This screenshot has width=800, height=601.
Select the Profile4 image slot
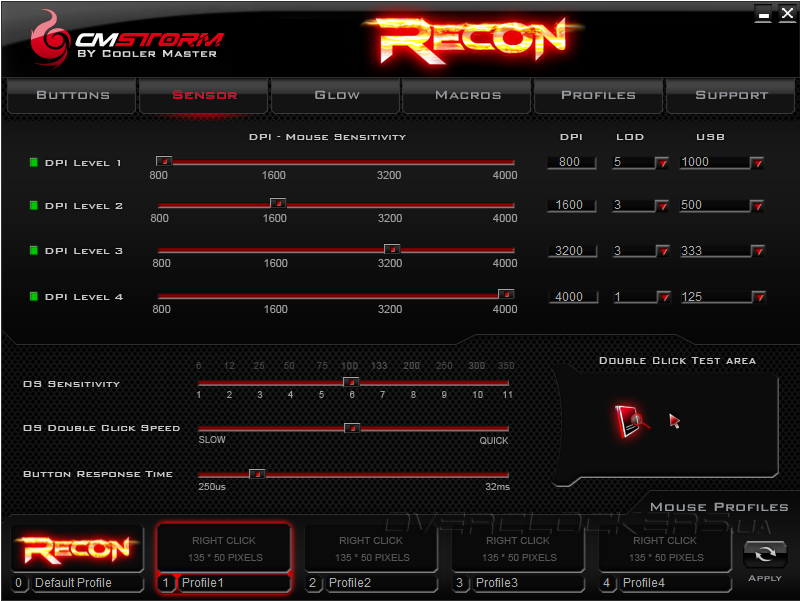[665, 548]
